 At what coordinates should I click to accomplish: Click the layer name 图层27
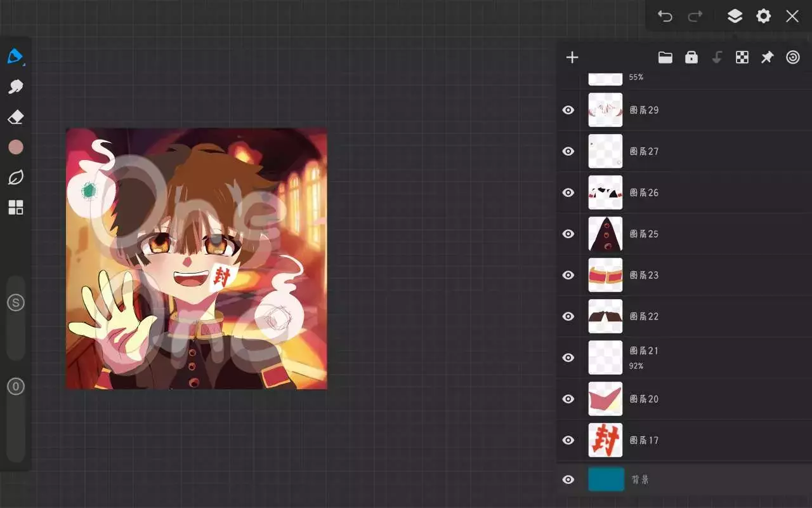(644, 151)
